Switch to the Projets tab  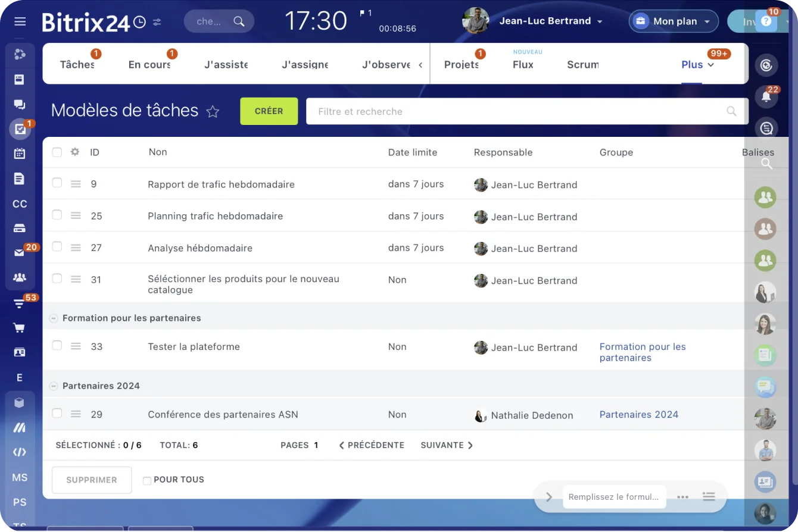[461, 65]
